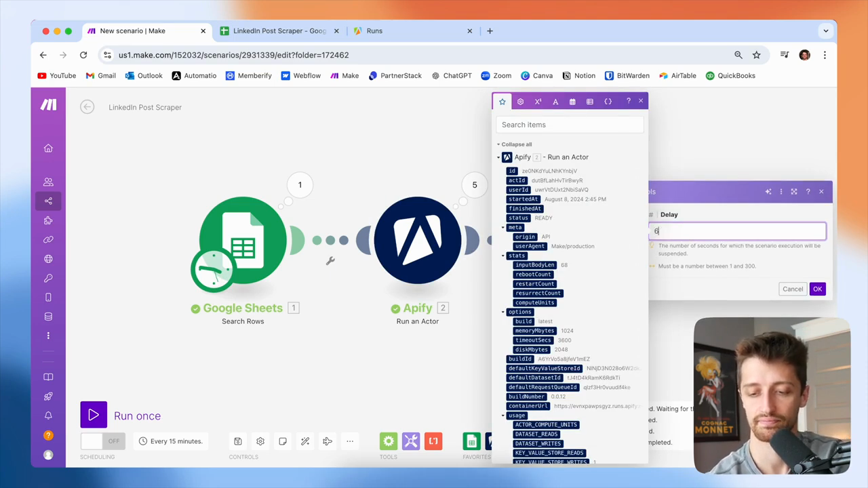
Task: Collapse the Apify Run an Actor tree
Action: 498,157
